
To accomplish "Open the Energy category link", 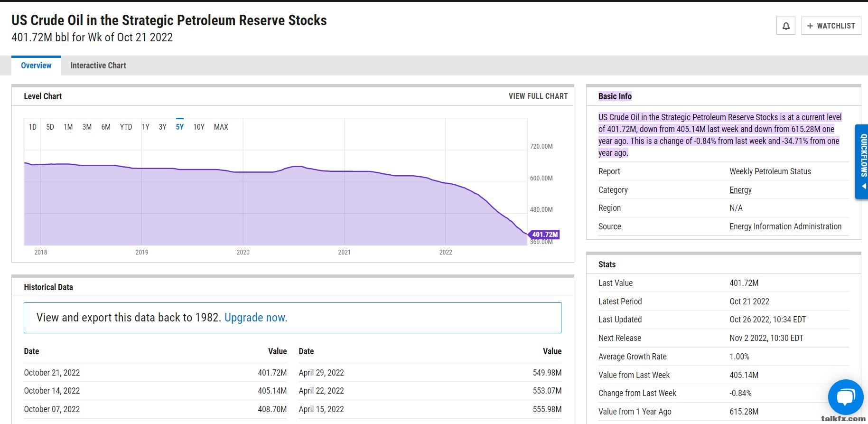I will click(x=740, y=190).
